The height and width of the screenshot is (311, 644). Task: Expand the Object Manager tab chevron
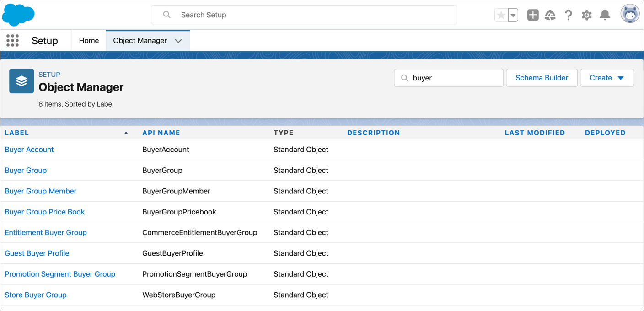click(178, 41)
